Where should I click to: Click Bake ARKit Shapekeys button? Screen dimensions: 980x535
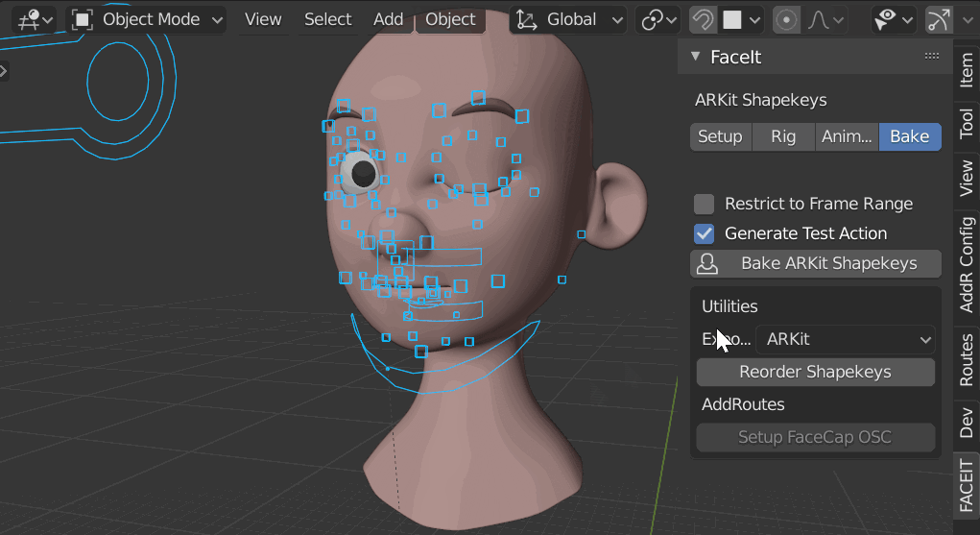coord(816,263)
